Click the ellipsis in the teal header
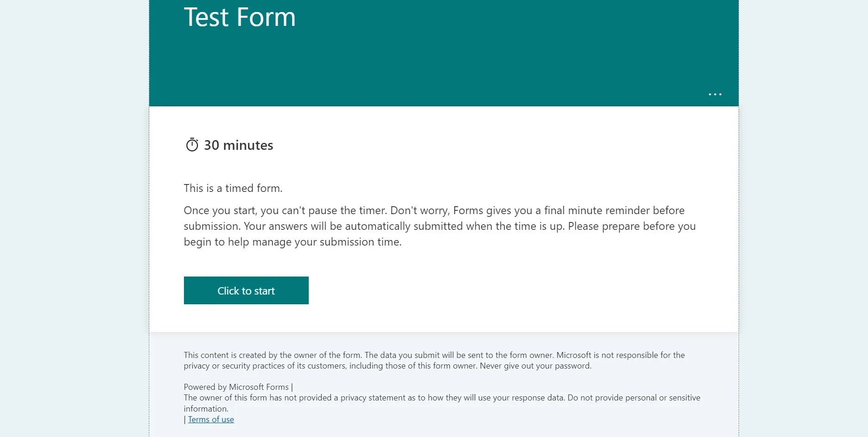Screen dimensions: 868x437 point(715,94)
